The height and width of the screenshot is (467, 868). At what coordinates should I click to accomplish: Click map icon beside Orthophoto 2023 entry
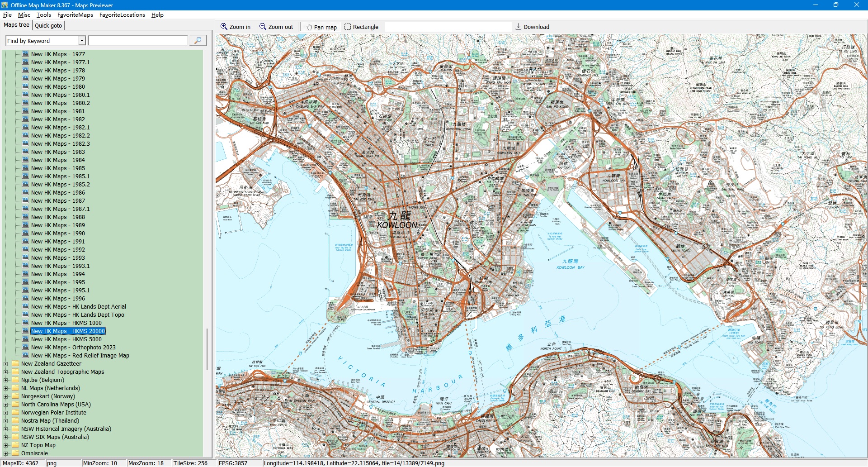pyautogui.click(x=25, y=348)
